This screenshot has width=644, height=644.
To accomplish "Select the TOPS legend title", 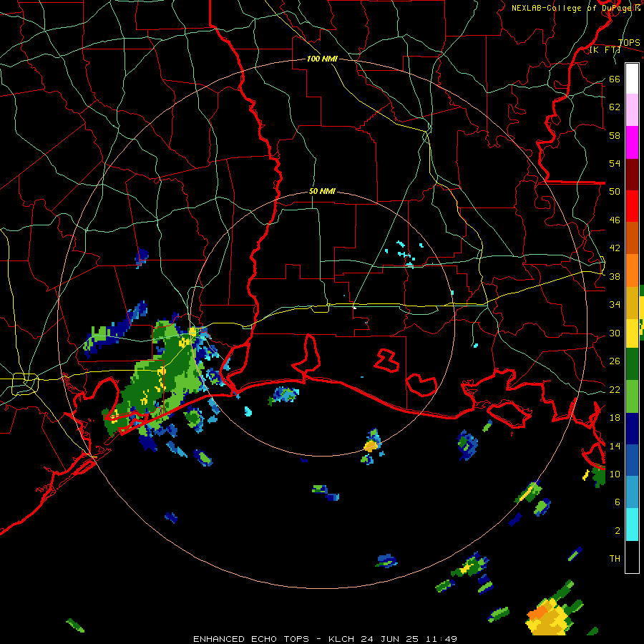I will tap(629, 42).
